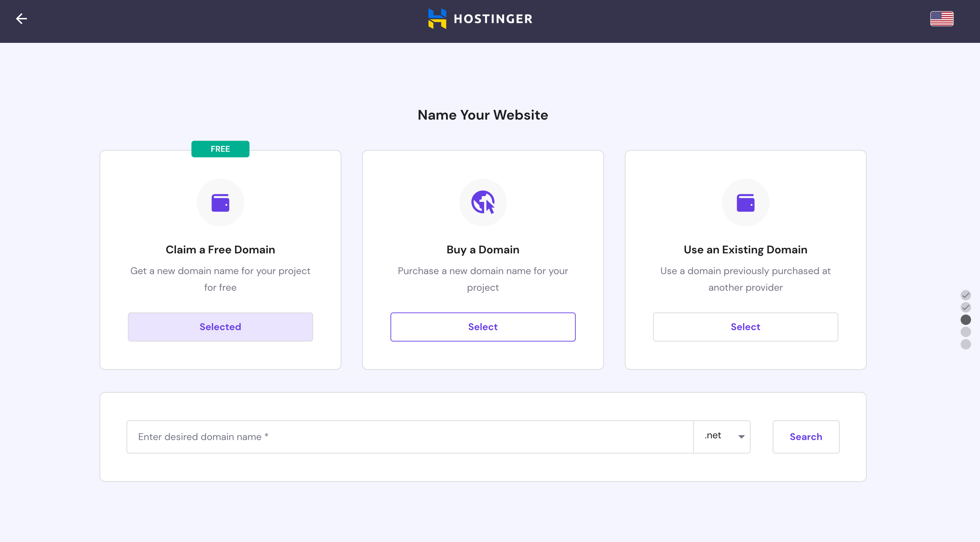
Task: Focus the desired domain name field
Action: click(410, 437)
